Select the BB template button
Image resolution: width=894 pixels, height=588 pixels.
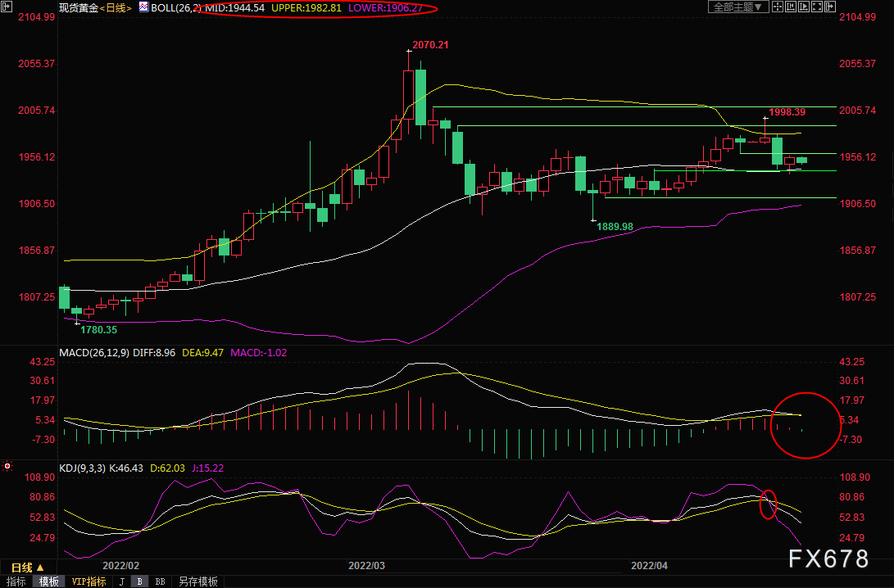tap(161, 581)
